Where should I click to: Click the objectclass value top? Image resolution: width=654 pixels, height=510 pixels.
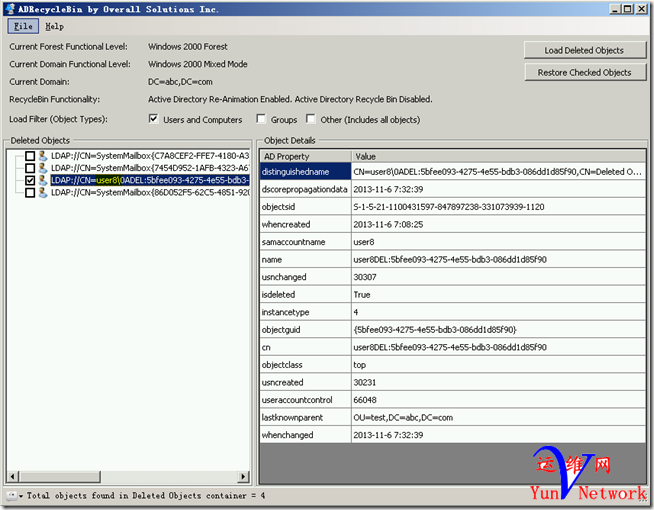coord(498,364)
